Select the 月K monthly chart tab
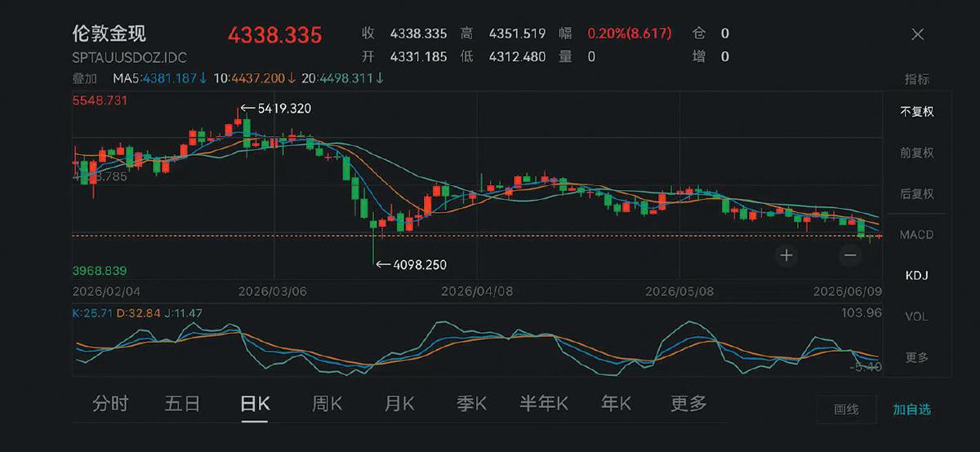Image resolution: width=980 pixels, height=452 pixels. coord(400,403)
